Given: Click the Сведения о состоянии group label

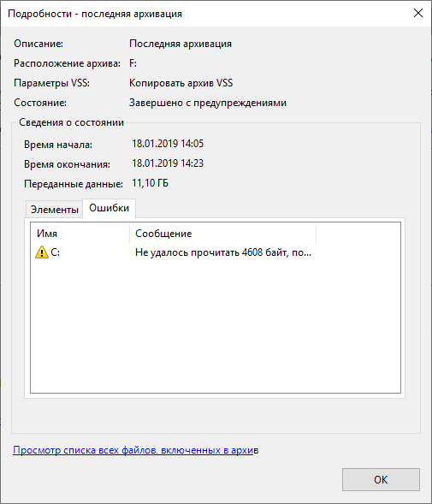Looking at the screenshot, I should (x=71, y=122).
